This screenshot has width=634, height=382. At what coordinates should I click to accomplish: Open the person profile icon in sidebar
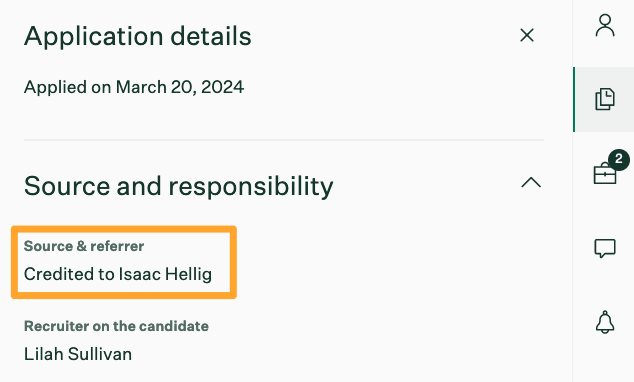pos(605,25)
